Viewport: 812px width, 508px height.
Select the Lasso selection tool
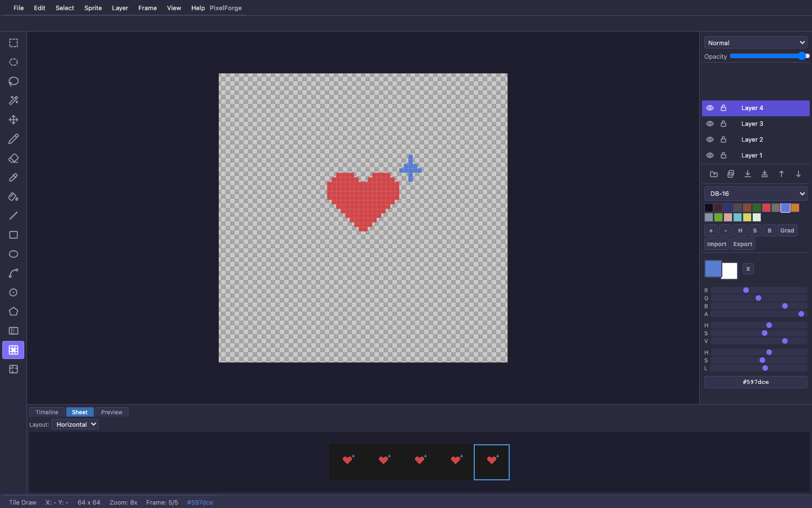pyautogui.click(x=14, y=81)
